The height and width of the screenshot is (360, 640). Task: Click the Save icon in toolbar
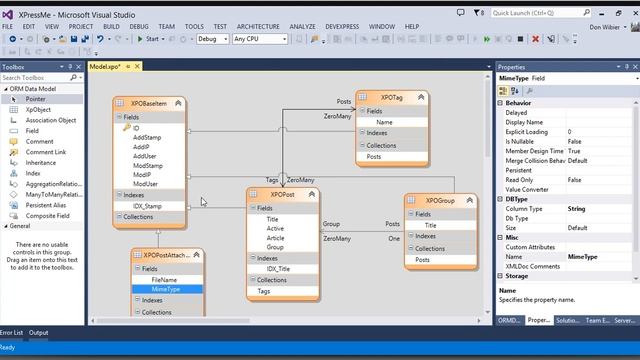click(x=74, y=39)
